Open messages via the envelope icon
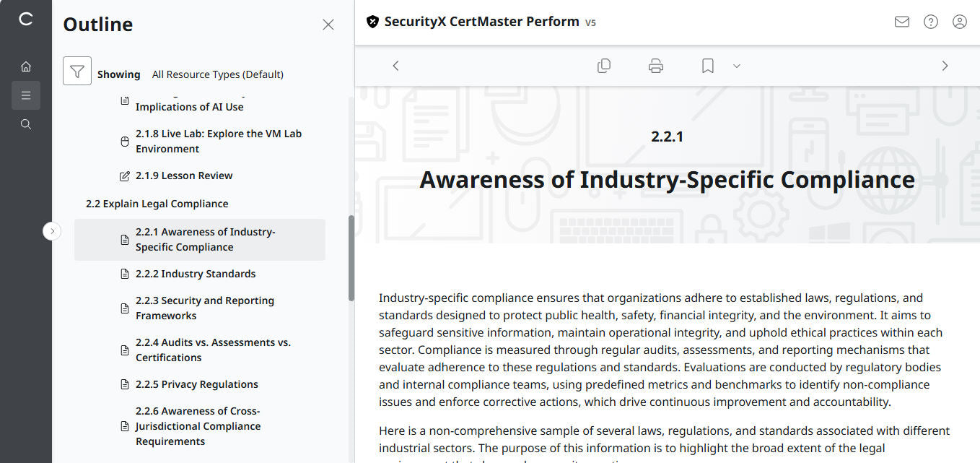 [901, 22]
